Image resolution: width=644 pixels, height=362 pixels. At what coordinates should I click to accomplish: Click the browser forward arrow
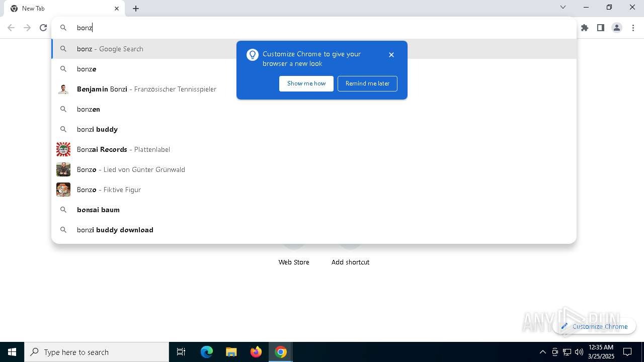pos(27,28)
